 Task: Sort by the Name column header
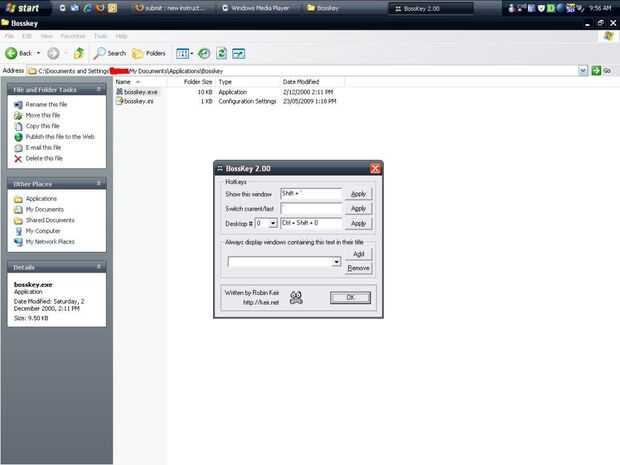coord(140,82)
